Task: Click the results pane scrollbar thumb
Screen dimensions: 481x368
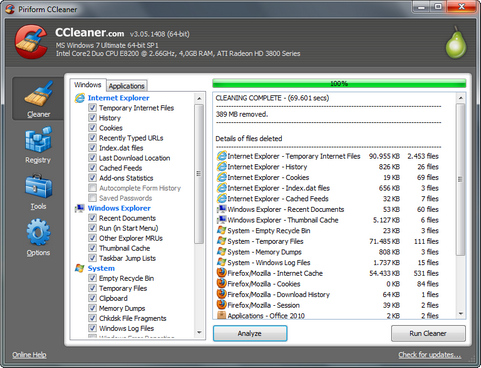Action: [x=460, y=179]
